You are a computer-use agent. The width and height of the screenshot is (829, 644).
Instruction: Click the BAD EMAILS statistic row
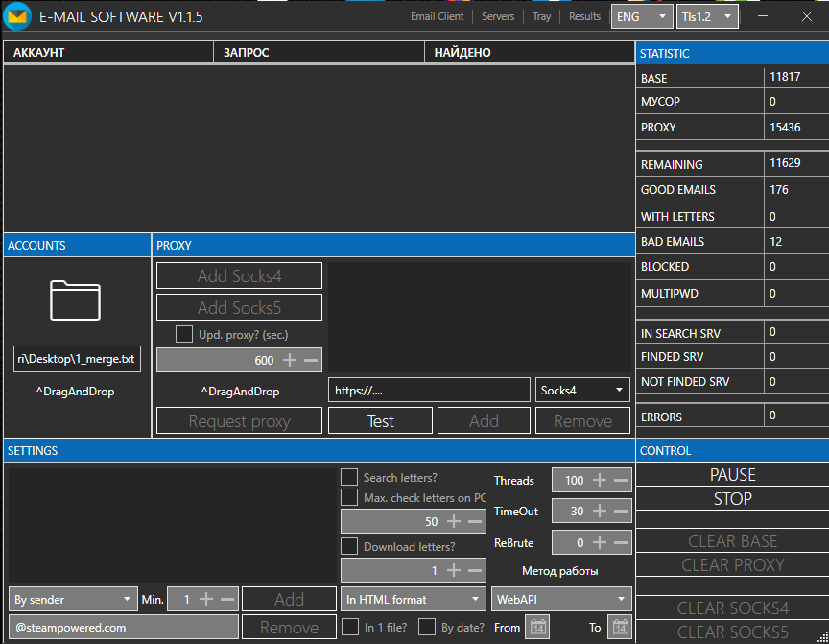732,241
